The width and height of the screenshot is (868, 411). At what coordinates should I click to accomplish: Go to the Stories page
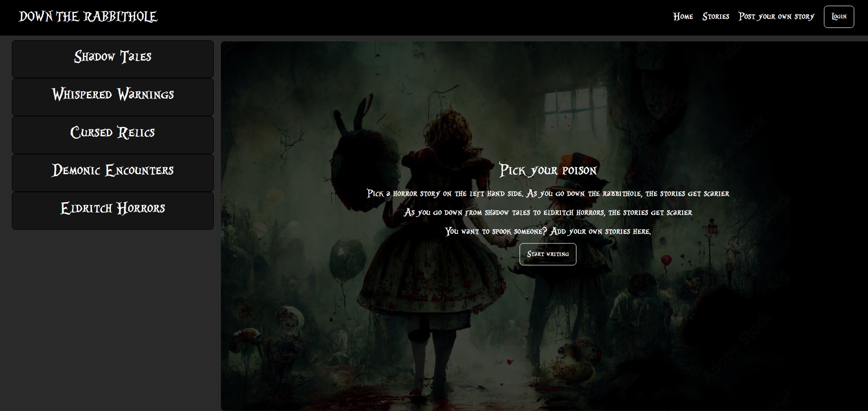(716, 17)
